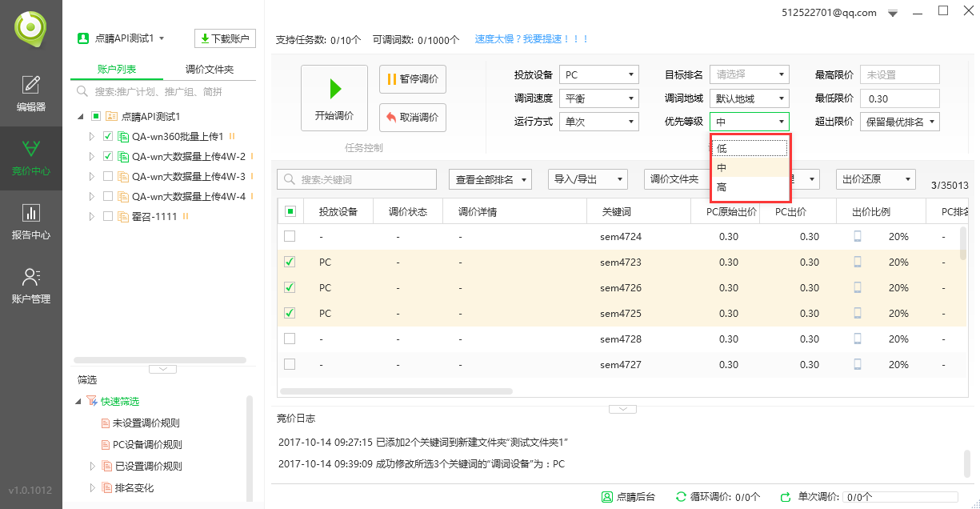The height and width of the screenshot is (509, 980).
Task: Open the 调词速度 平衡 dropdown
Action: [599, 98]
